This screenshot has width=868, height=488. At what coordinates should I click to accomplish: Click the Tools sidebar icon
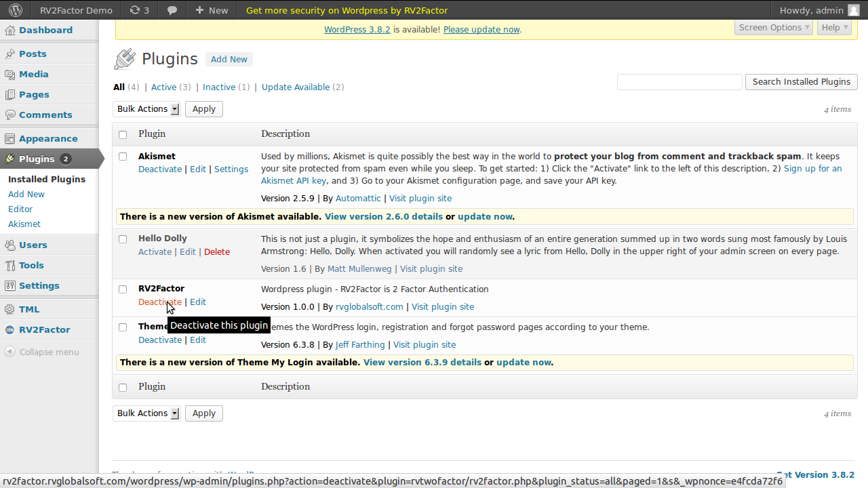point(9,265)
